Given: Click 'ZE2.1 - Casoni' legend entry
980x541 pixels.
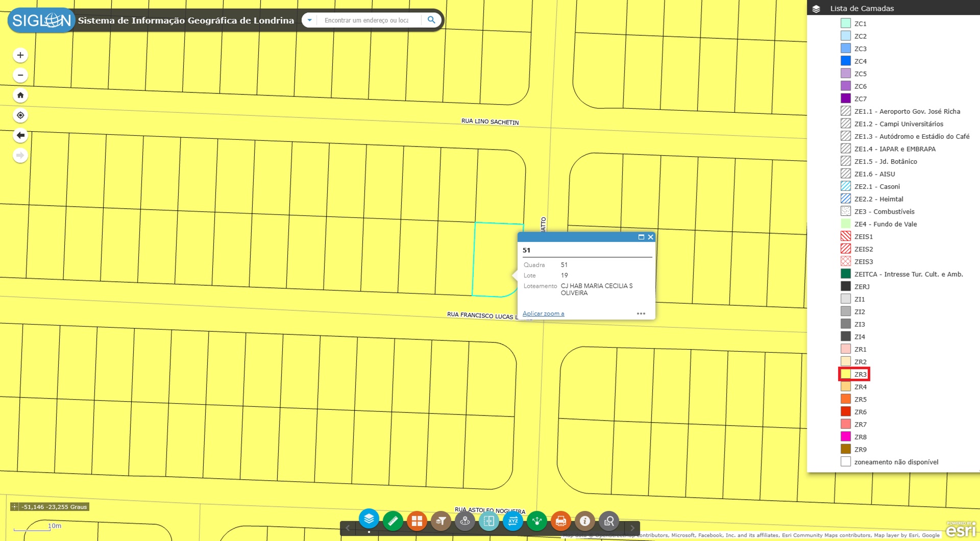Looking at the screenshot, I should click(x=877, y=186).
